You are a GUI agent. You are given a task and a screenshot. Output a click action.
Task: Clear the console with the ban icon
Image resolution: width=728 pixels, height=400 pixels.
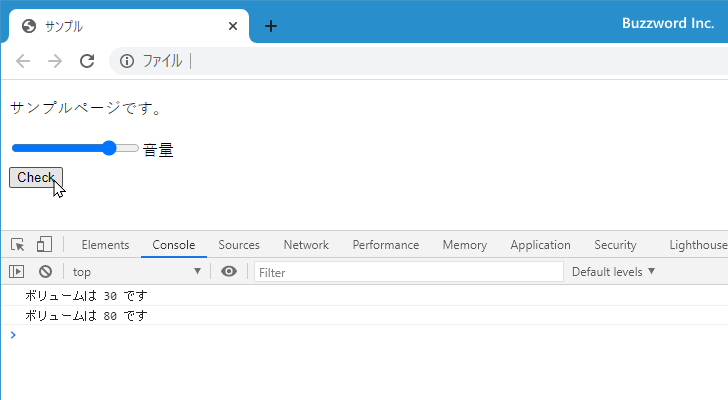(45, 271)
